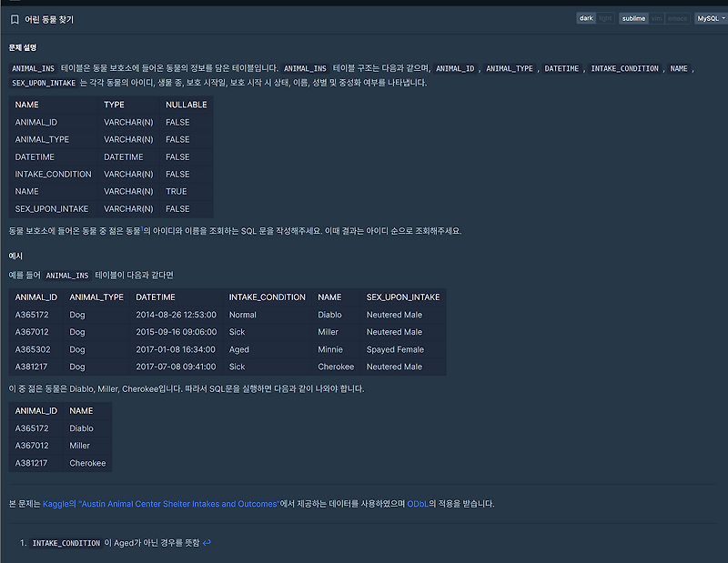Click the superscript footnote marker after 동물
728x563 pixels.
[140, 227]
